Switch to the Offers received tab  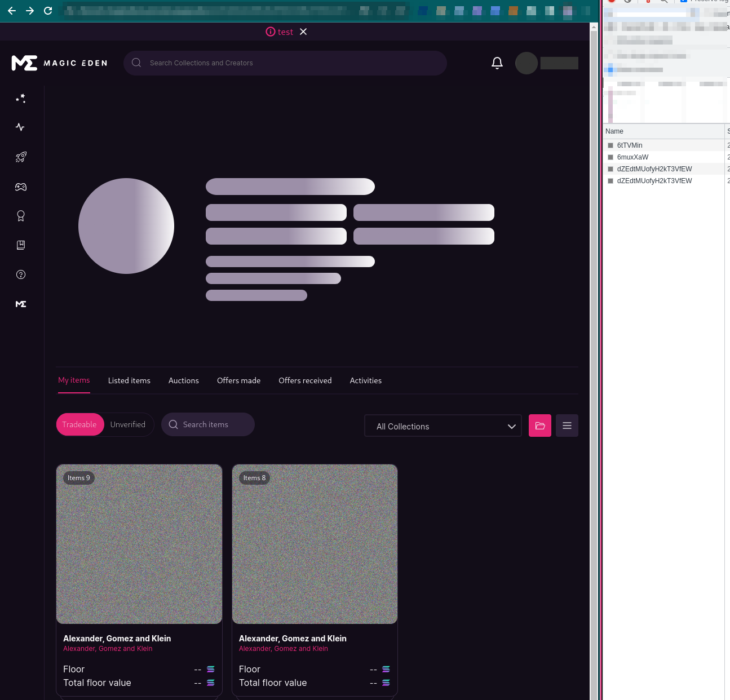[305, 381]
